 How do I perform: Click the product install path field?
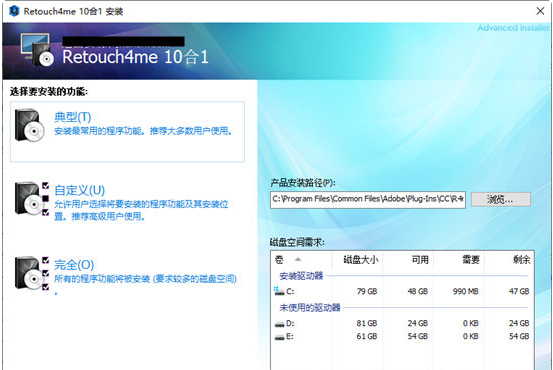(368, 200)
